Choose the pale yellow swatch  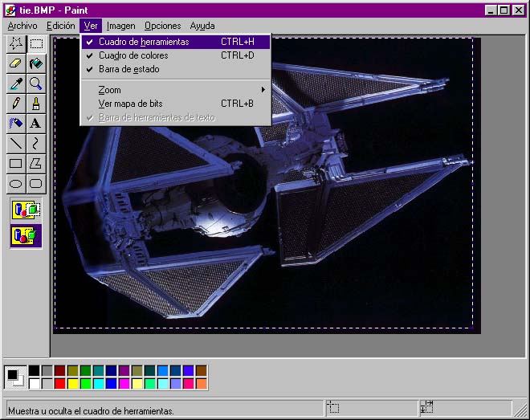(x=137, y=384)
